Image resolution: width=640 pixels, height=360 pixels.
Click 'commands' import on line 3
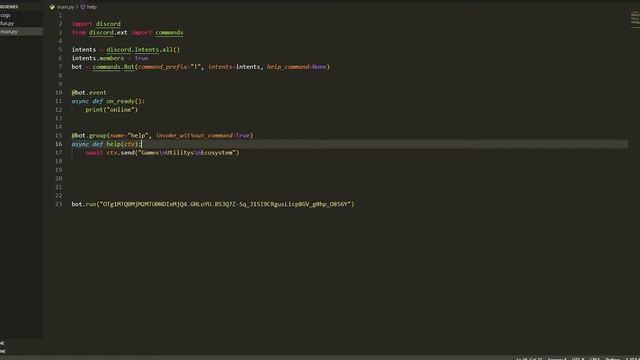[x=169, y=33]
